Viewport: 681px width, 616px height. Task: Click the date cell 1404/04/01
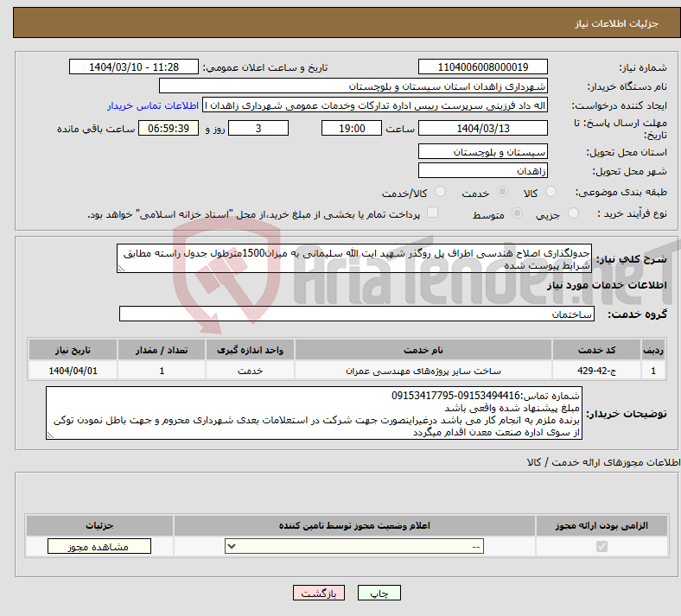point(73,371)
